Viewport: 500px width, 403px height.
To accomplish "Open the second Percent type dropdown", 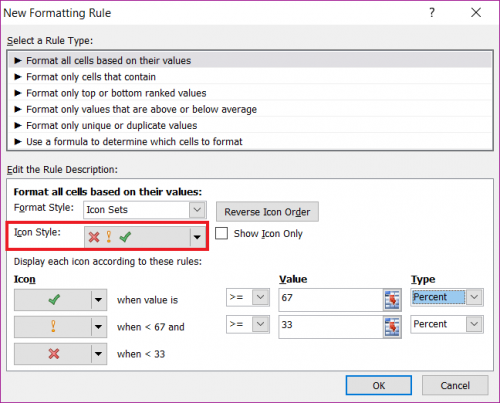I will click(475, 324).
